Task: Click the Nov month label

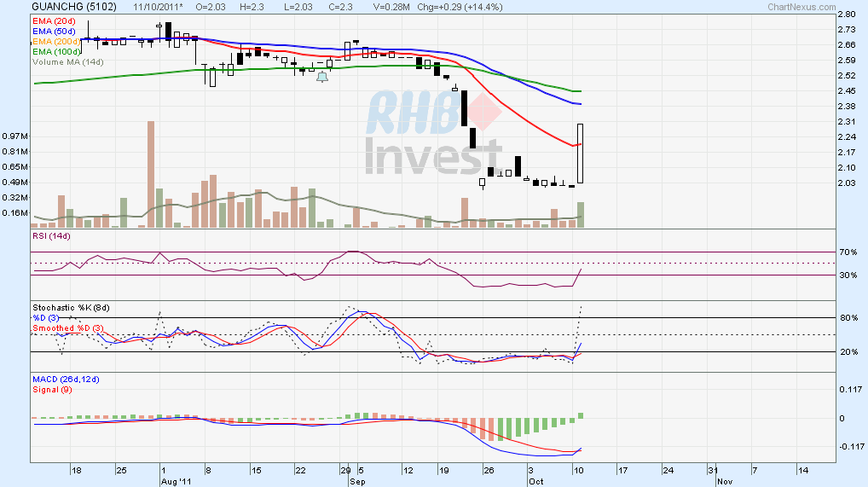Action: point(723,482)
